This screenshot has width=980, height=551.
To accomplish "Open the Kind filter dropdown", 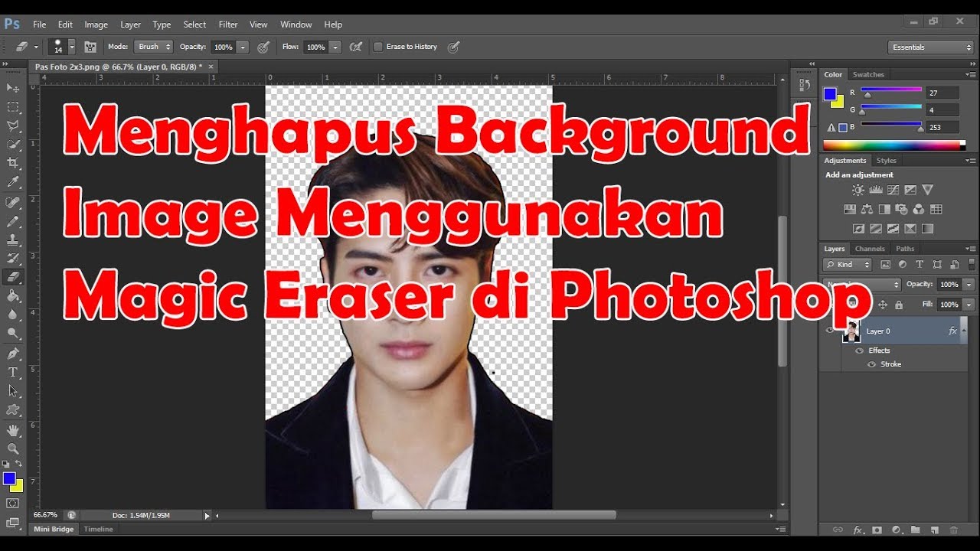I will point(848,264).
